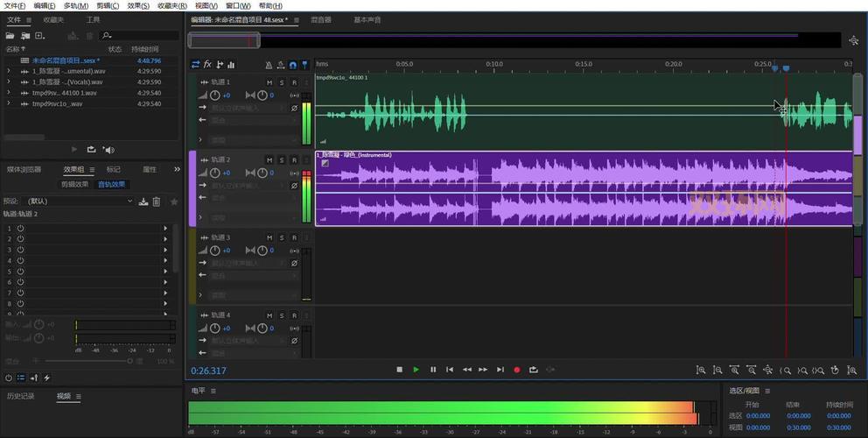868x438 pixels.
Task: Click the Inputs/Outputs toggle arrows icon
Action: click(x=195, y=65)
